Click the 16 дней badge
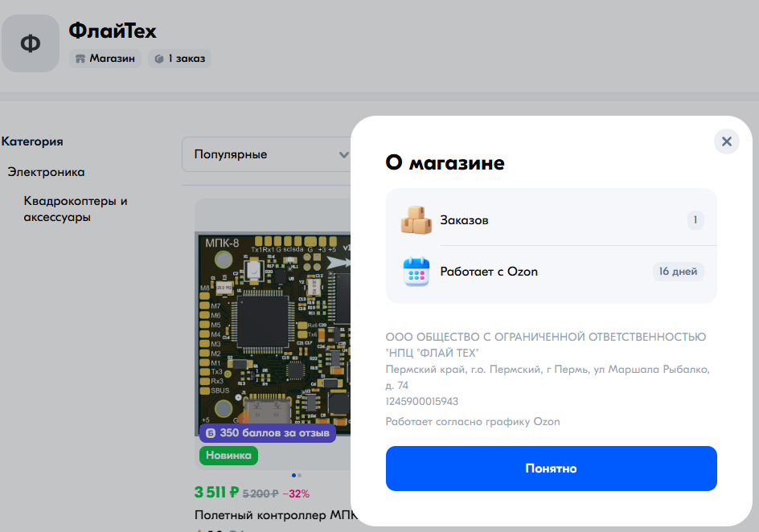This screenshot has height=532, width=759. (678, 272)
